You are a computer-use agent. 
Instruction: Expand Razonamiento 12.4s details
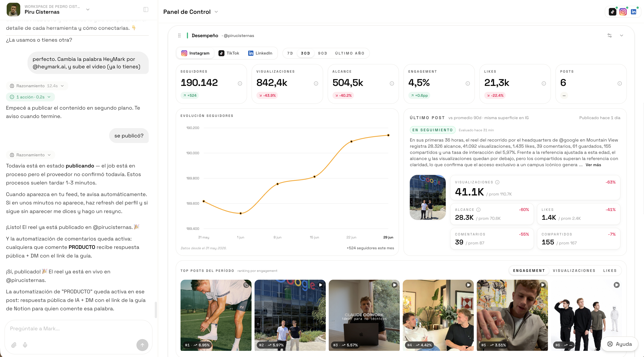37,86
